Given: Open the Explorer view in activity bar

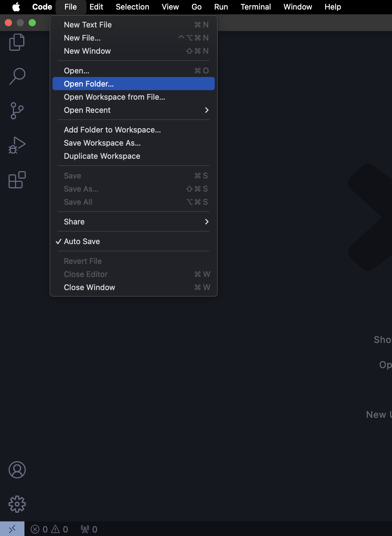Looking at the screenshot, I should [17, 42].
